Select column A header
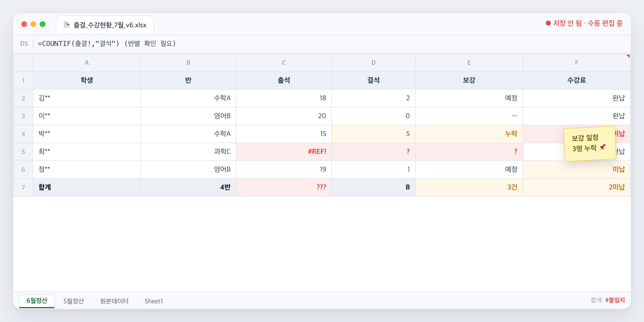Screen dimensions: 644x322 click(87, 63)
